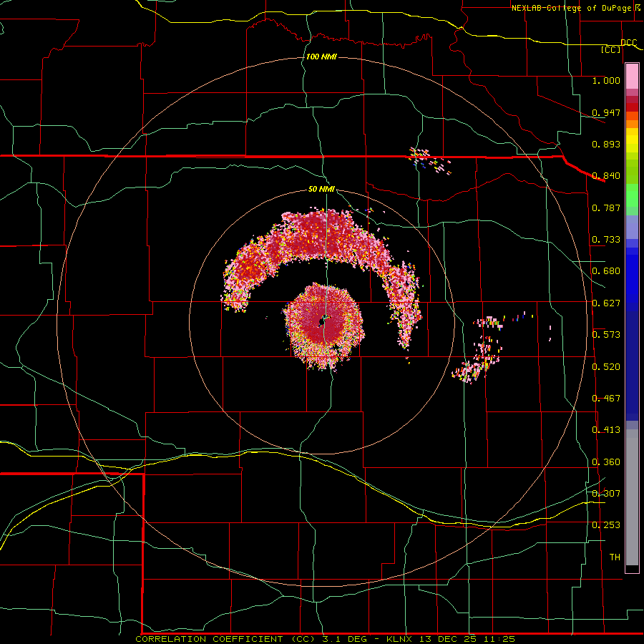The width and height of the screenshot is (644, 644).
Task: Click the [CC] legend label
Action: [x=611, y=49]
